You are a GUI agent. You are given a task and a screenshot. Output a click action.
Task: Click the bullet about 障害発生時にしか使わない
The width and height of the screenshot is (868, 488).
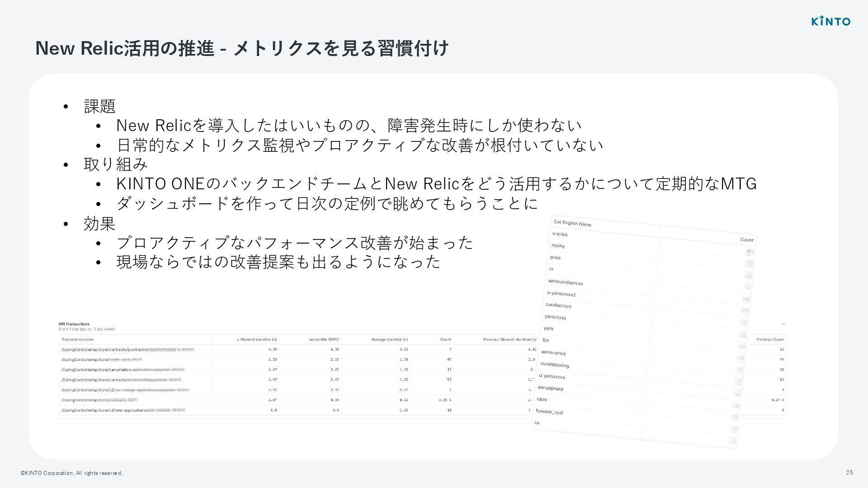pyautogui.click(x=349, y=125)
